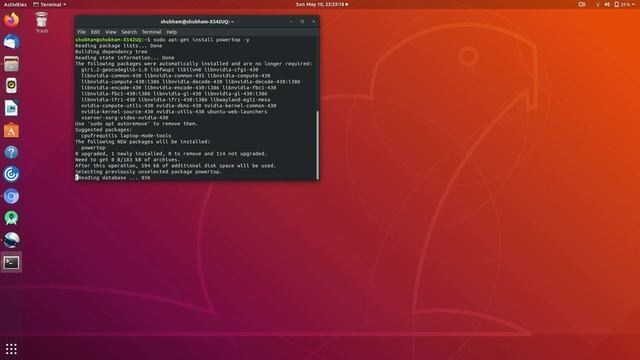Open the globe-shaped app icon in dock
Image resolution: width=640 pixels, height=360 pixels.
[x=11, y=240]
